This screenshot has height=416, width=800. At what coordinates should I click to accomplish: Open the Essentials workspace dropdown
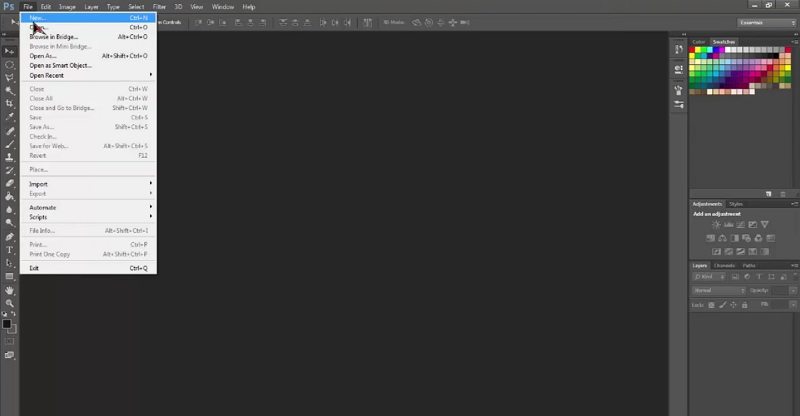[x=766, y=22]
